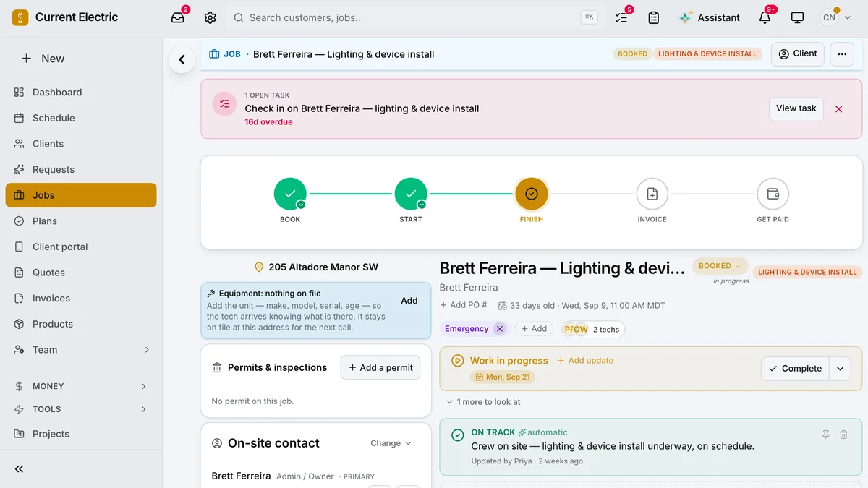Viewport: 868px width, 488px height.
Task: Click the on-track green check icon
Action: pyautogui.click(x=457, y=435)
